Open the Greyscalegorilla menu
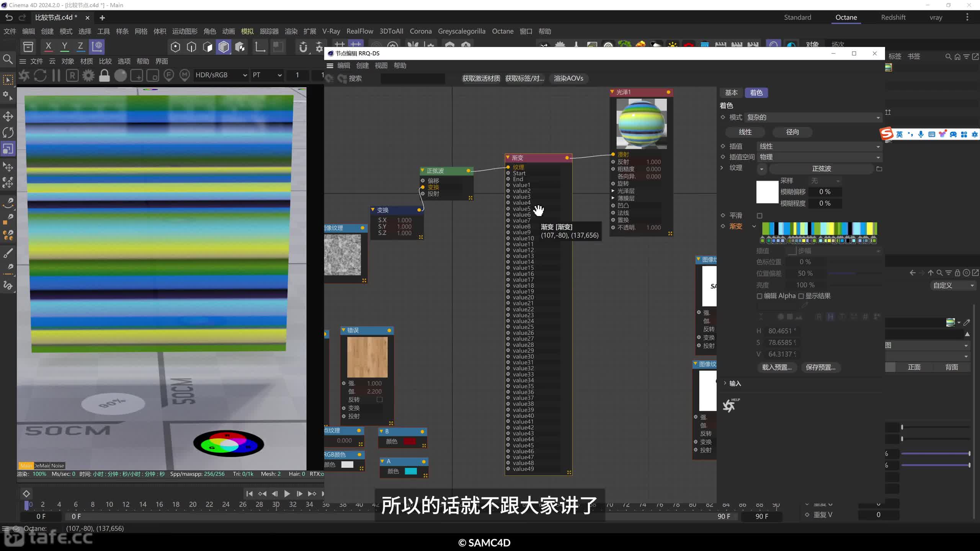 click(462, 31)
